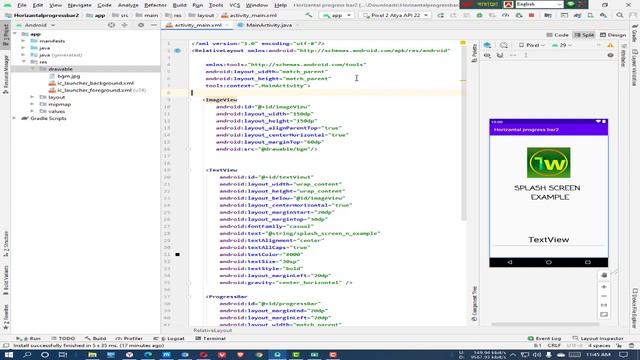
Task: Select bgm.jpg in the project tree
Action: 69,76
